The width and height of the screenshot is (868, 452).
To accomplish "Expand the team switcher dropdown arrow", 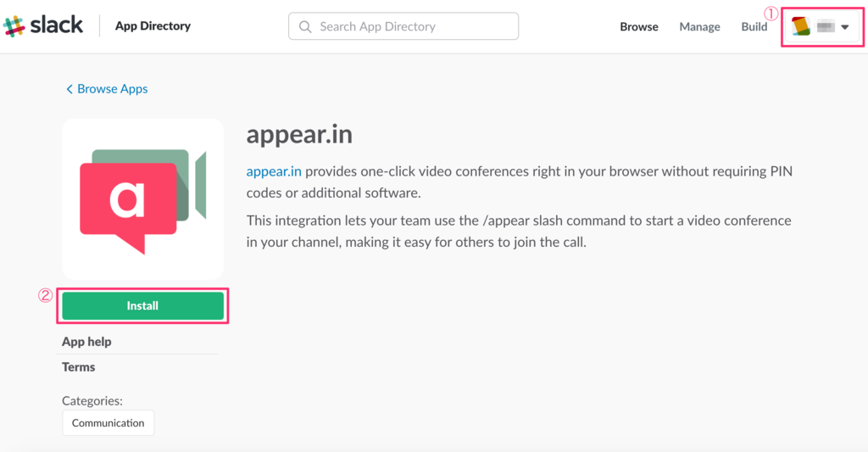I will click(845, 27).
